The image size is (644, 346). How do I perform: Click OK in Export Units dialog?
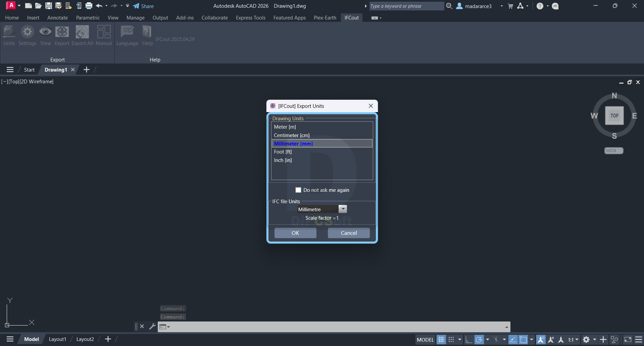click(x=295, y=233)
